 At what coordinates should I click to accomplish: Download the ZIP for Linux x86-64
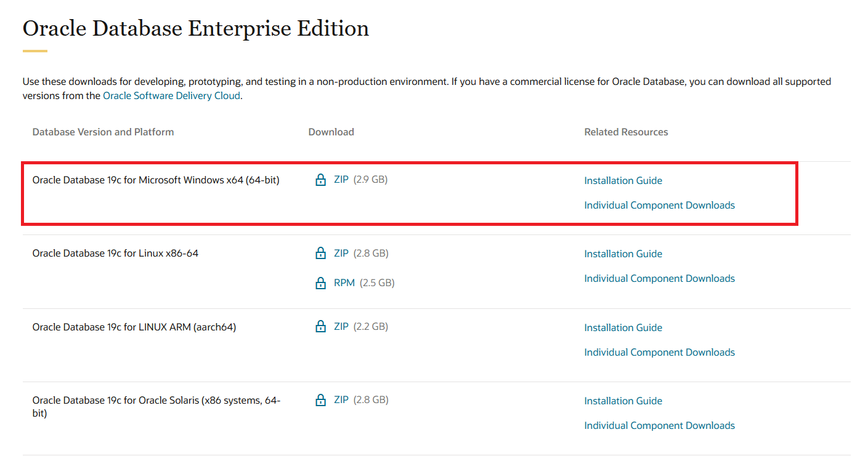(341, 253)
